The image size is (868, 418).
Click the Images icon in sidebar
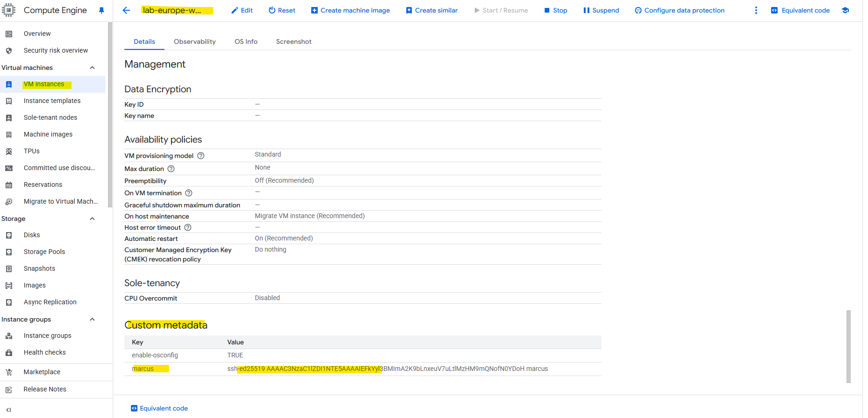9,286
